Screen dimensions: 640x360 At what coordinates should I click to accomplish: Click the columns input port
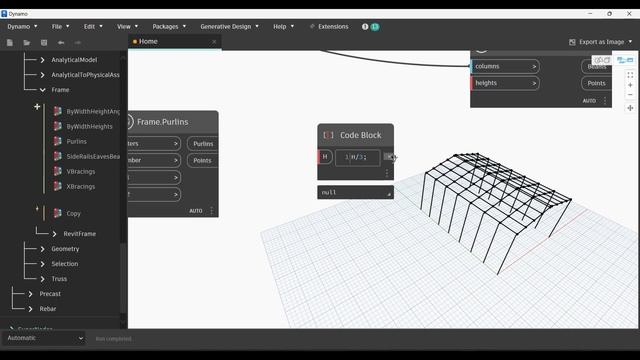click(x=506, y=66)
